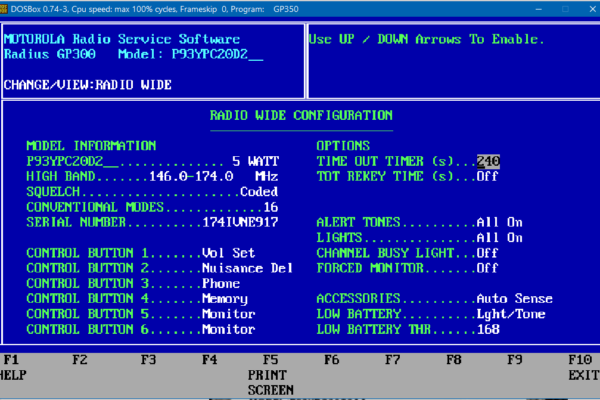Click the SERIAL NUMBER label
Screen dimensions: 600x400
point(76,222)
